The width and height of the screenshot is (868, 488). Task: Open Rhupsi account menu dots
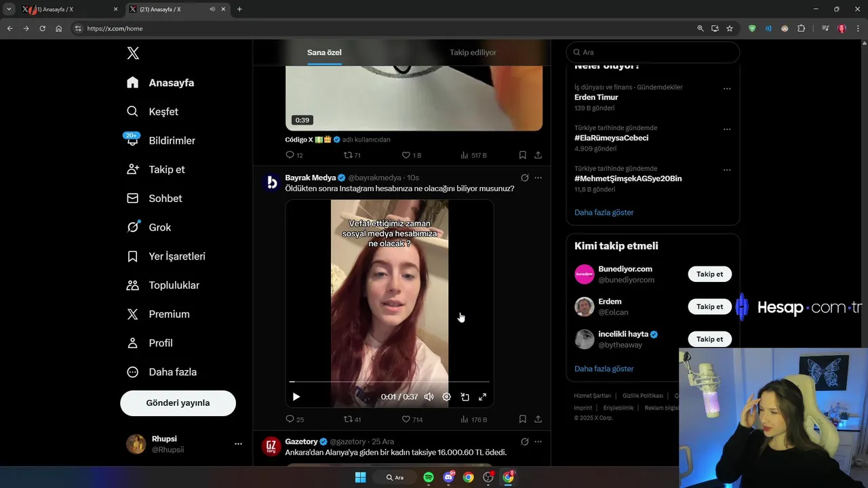click(x=238, y=444)
